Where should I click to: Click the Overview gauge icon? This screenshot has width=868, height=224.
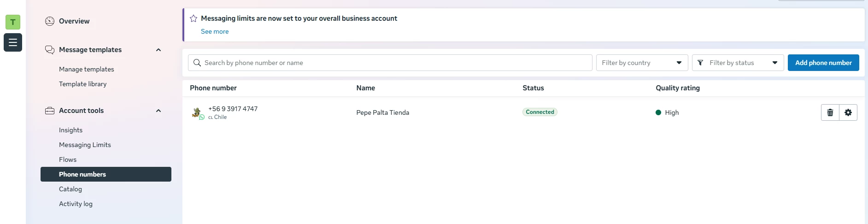point(50,21)
